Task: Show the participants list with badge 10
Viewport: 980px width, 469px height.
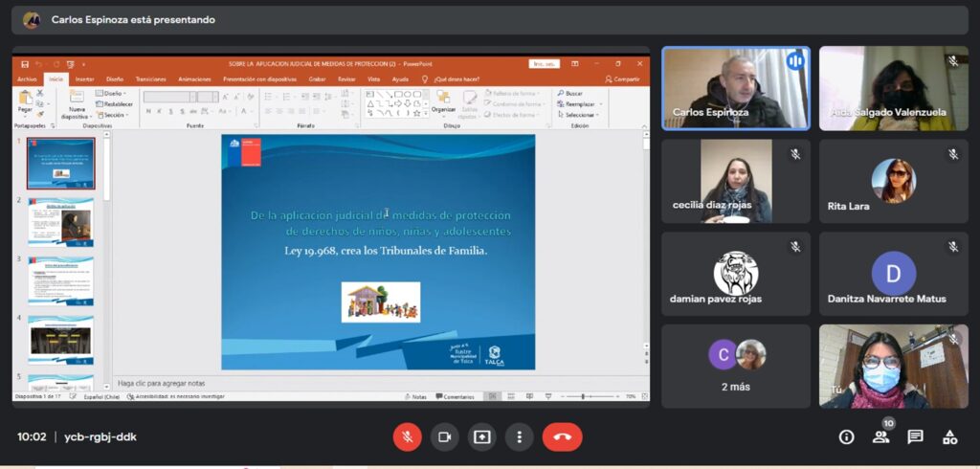Action: coord(880,437)
